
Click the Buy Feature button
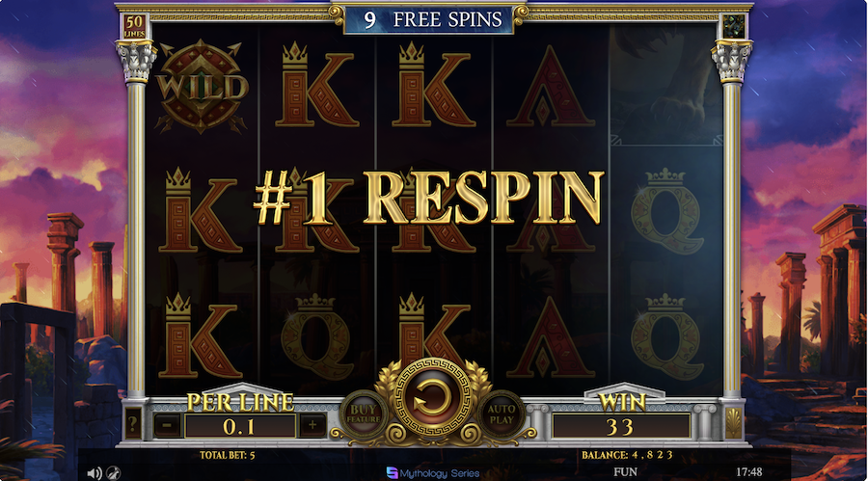click(x=364, y=414)
